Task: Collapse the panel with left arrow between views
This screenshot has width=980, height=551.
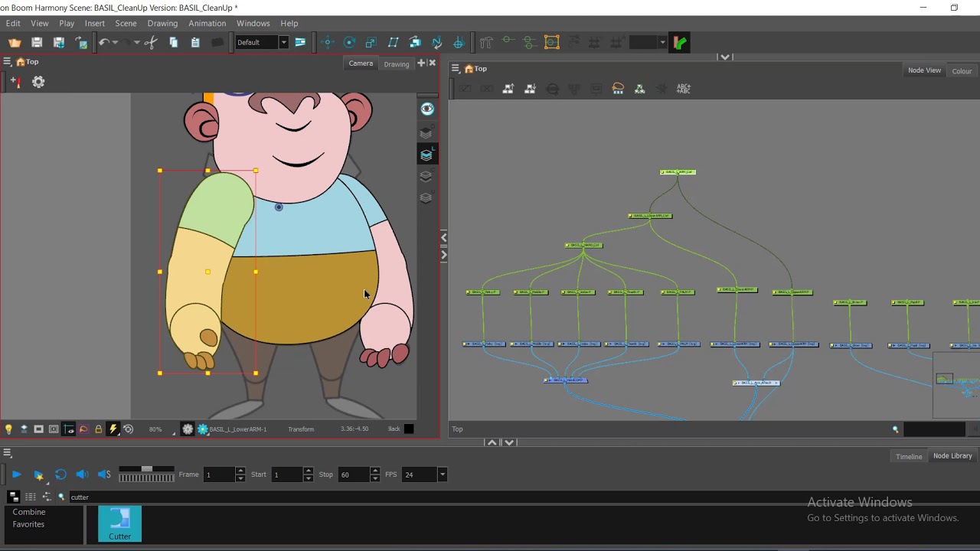Action: pyautogui.click(x=444, y=238)
